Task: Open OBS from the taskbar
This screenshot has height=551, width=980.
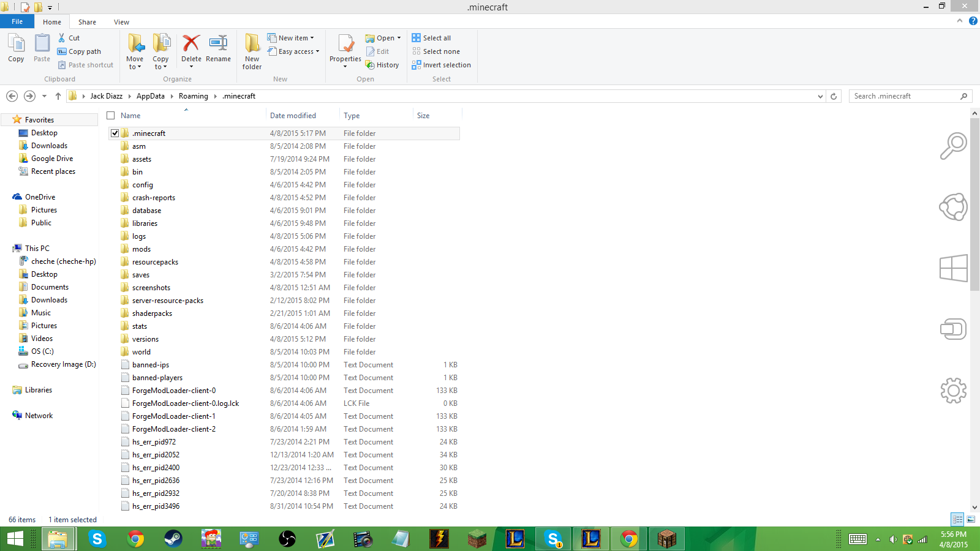Action: 287,539
